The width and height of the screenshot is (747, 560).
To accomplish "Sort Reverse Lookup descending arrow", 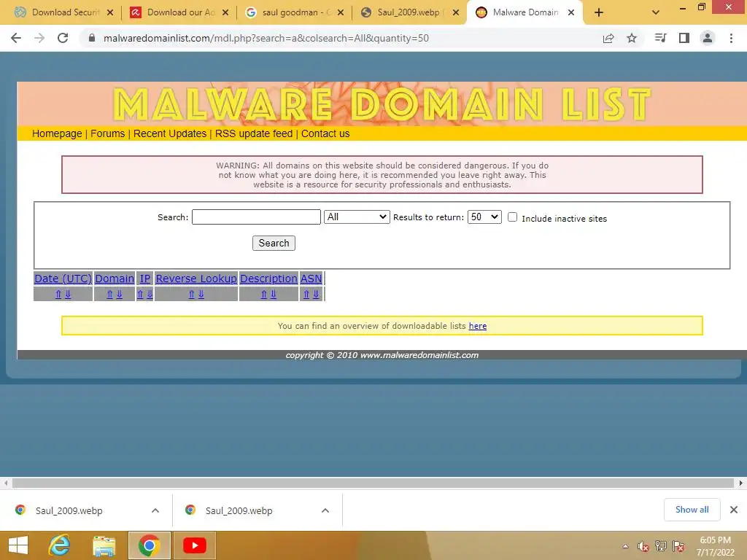I will coord(201,295).
